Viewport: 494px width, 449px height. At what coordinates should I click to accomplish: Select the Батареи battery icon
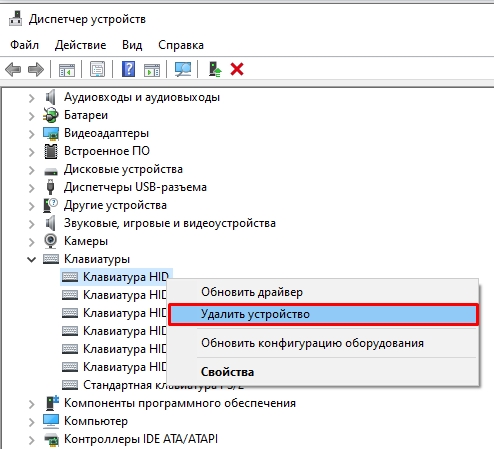[x=51, y=115]
